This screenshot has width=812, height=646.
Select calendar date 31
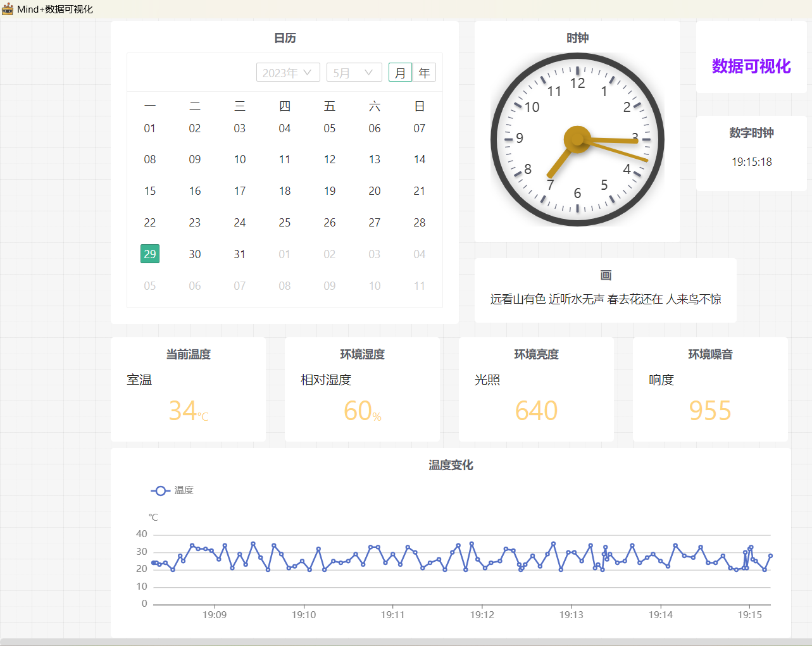point(240,254)
